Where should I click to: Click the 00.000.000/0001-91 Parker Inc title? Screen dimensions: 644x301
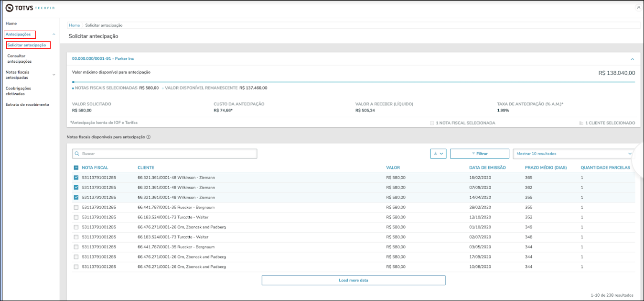click(103, 59)
